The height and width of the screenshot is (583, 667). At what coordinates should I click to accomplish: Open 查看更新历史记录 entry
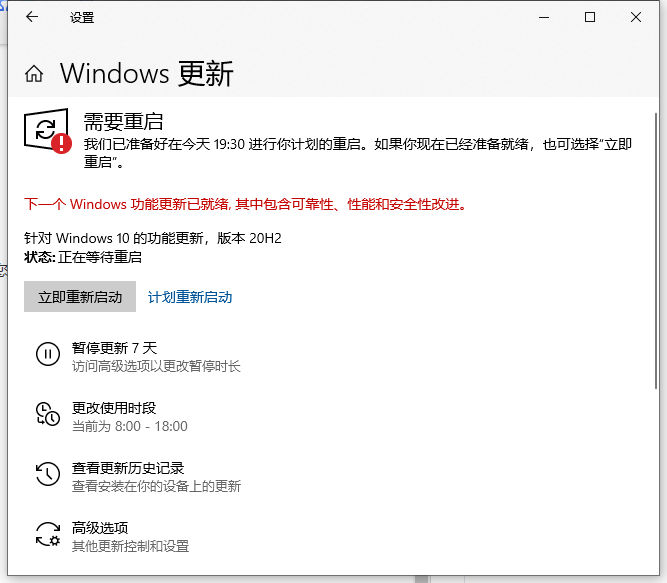128,468
